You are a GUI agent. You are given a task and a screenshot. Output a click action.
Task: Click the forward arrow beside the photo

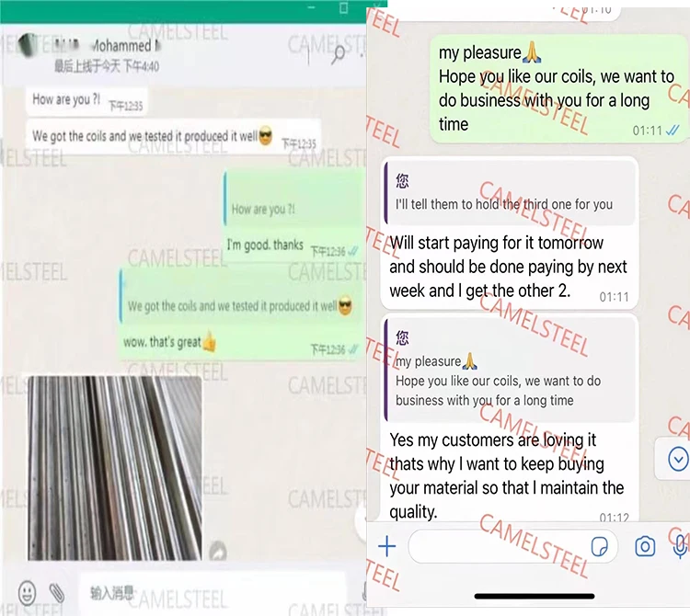(x=218, y=551)
